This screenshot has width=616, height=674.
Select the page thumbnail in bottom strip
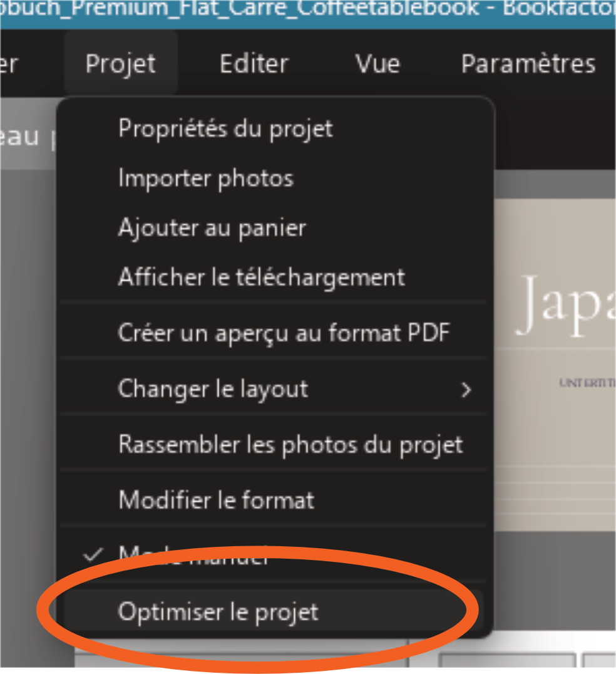[x=507, y=662]
